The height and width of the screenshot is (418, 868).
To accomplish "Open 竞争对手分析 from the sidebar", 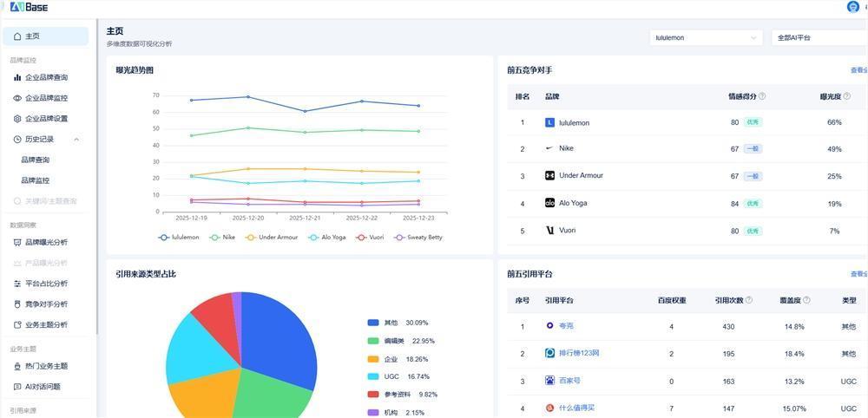I will [45, 304].
